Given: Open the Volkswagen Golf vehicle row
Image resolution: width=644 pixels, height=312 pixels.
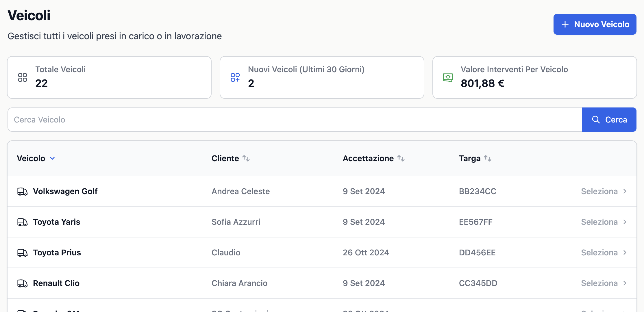Looking at the screenshot, I should click(x=322, y=191).
